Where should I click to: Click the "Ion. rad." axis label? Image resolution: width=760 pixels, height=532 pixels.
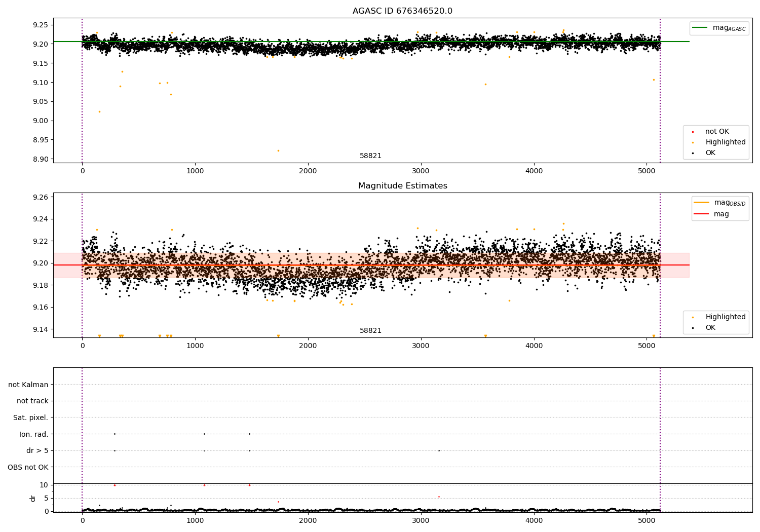coord(34,434)
